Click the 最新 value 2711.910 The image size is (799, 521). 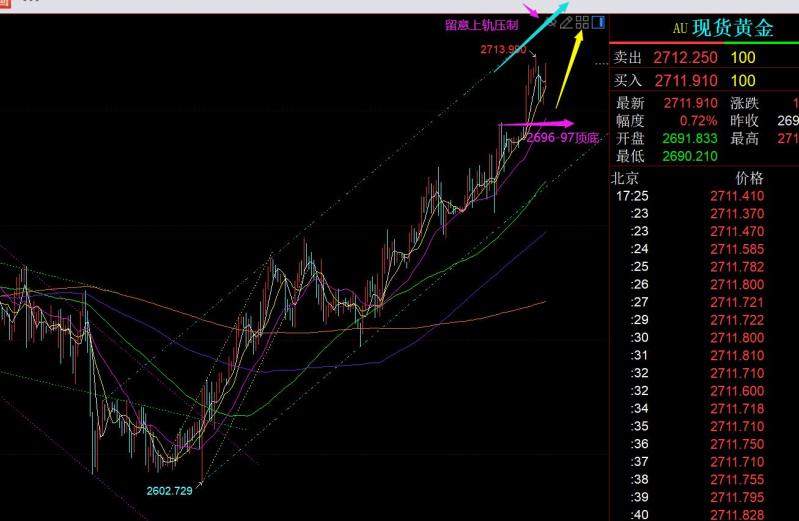[x=690, y=103]
